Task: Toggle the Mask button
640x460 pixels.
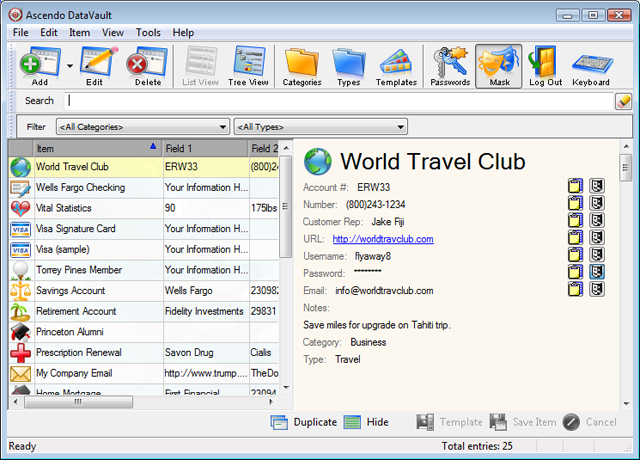Action: [x=499, y=66]
